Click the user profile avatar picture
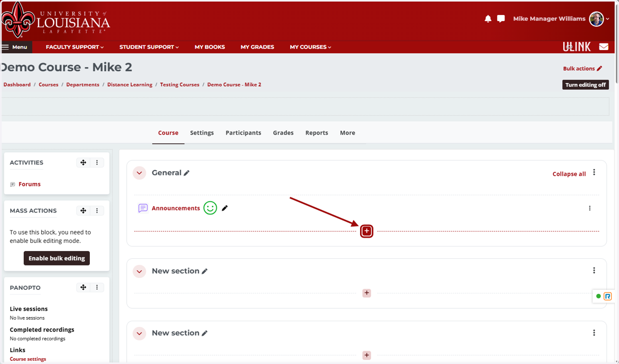The height and width of the screenshot is (364, 619). [596, 19]
